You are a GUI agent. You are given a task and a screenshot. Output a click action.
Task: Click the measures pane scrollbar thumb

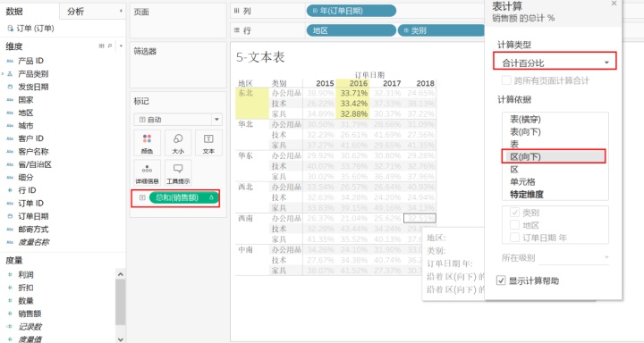tap(120, 302)
